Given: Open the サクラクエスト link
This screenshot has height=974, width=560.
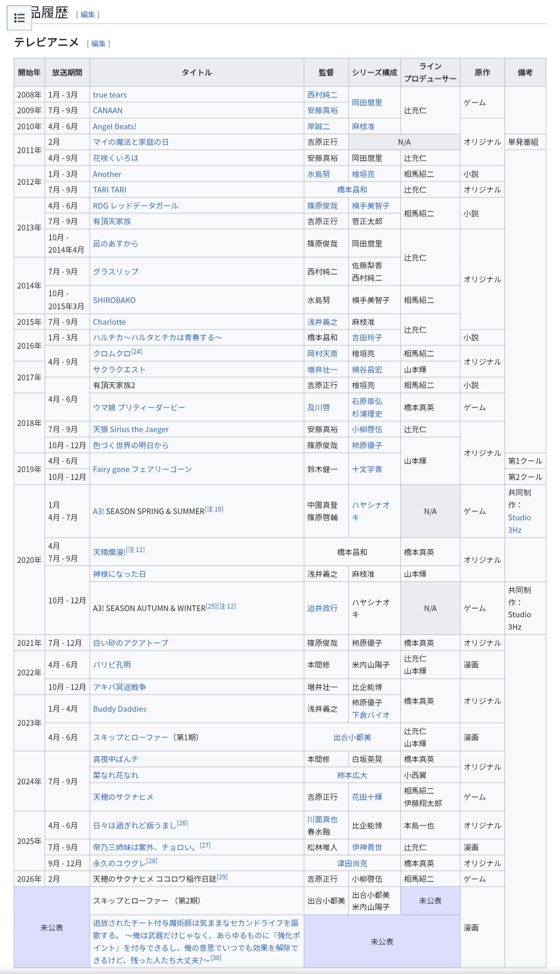Looking at the screenshot, I should click(119, 370).
